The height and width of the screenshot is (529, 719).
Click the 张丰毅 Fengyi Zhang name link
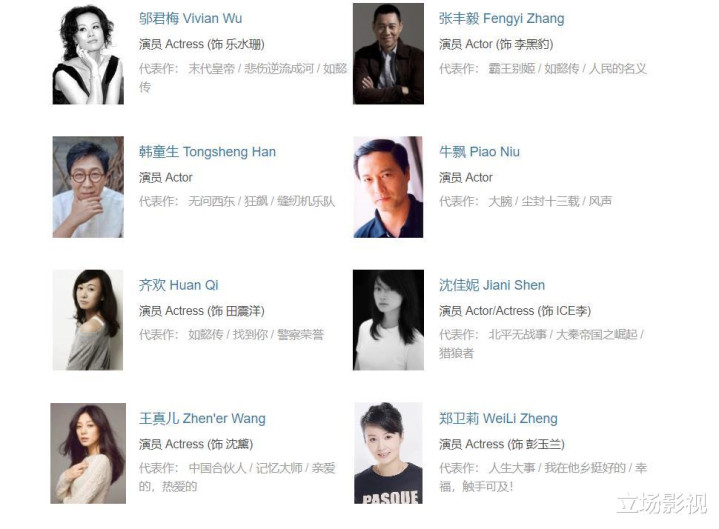tap(501, 18)
